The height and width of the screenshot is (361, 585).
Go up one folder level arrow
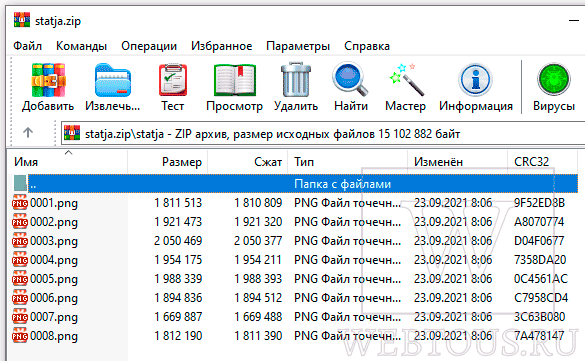[x=28, y=132]
